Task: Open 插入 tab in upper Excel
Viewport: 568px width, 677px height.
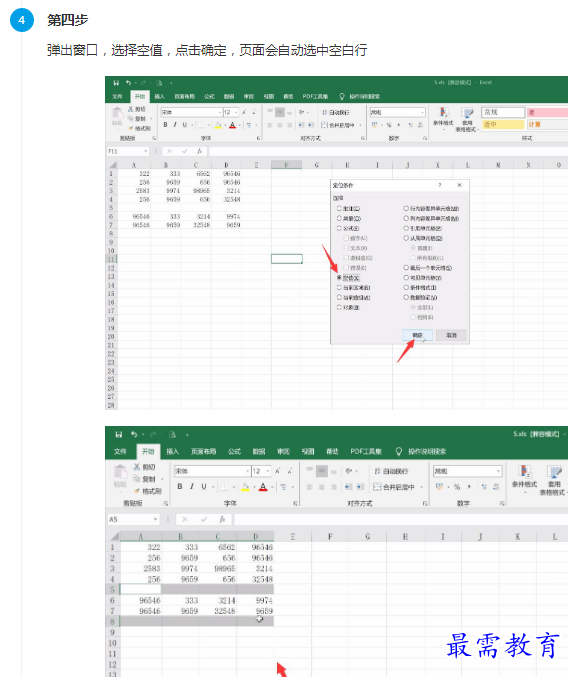Action: 160,96
